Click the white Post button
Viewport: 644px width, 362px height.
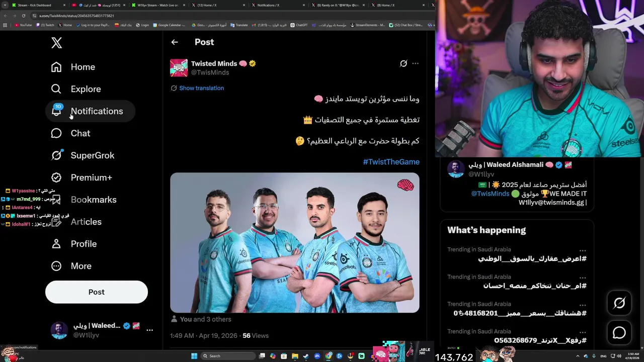(97, 292)
